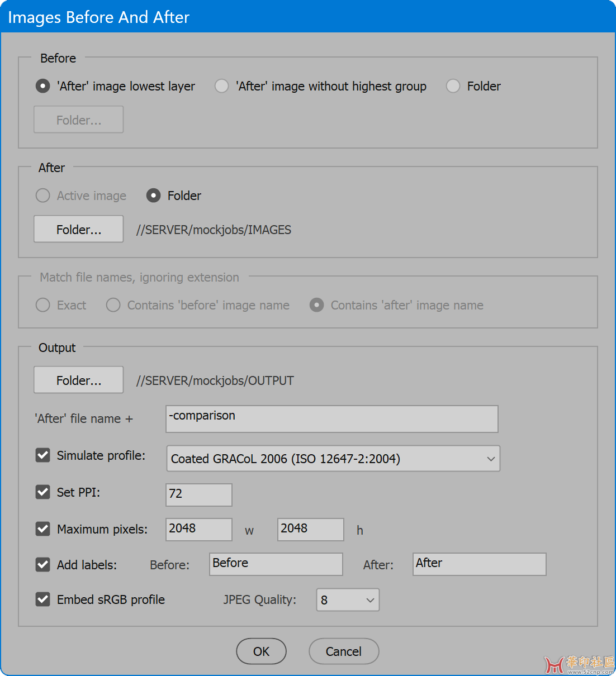Click the Before label text field
The height and width of the screenshot is (676, 616).
click(x=276, y=564)
